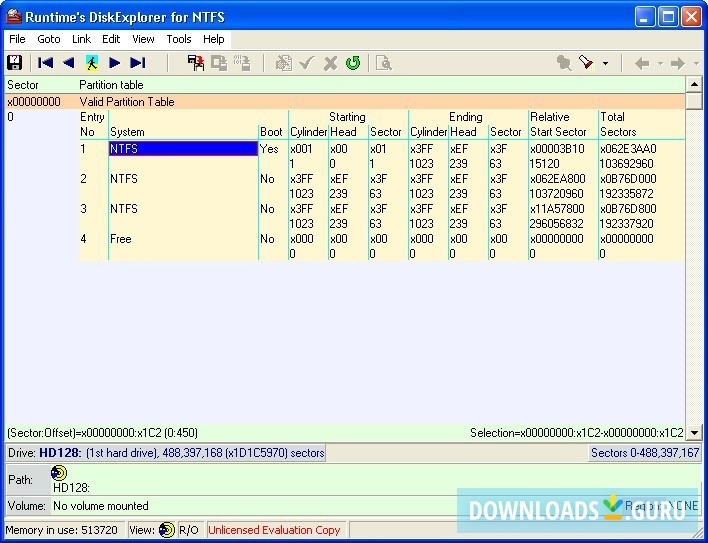Click total sectors value 192335872
This screenshot has height=543, width=708.
[626, 194]
